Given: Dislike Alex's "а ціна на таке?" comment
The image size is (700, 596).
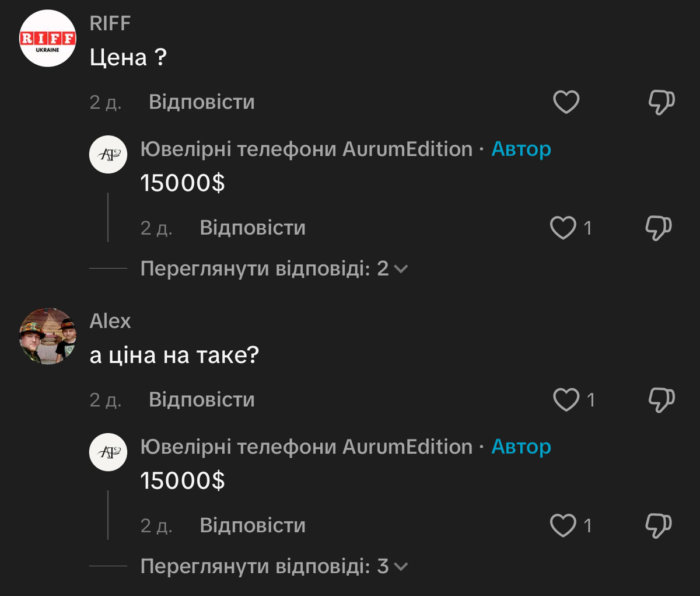Looking at the screenshot, I should (x=661, y=400).
